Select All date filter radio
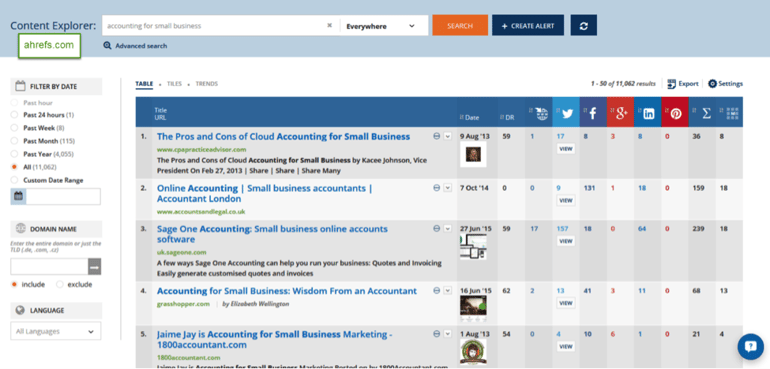Screen dimensions: 770x369 tap(14, 167)
